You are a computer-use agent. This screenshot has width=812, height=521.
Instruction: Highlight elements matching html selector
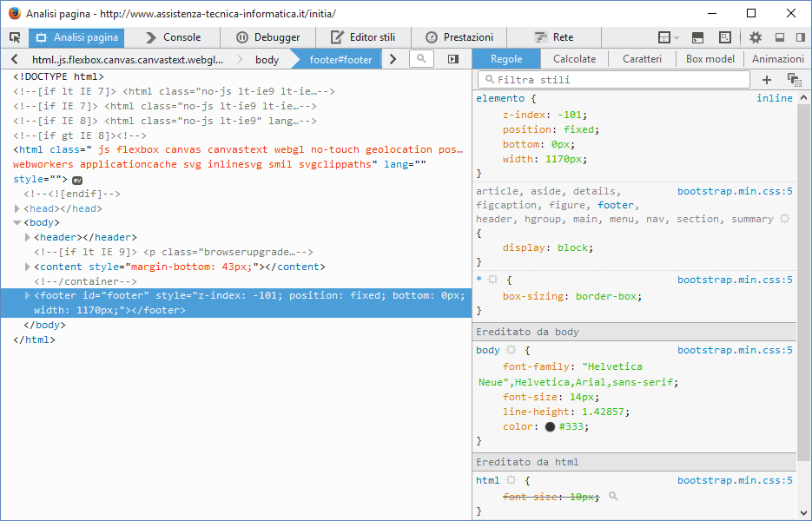pos(512,480)
